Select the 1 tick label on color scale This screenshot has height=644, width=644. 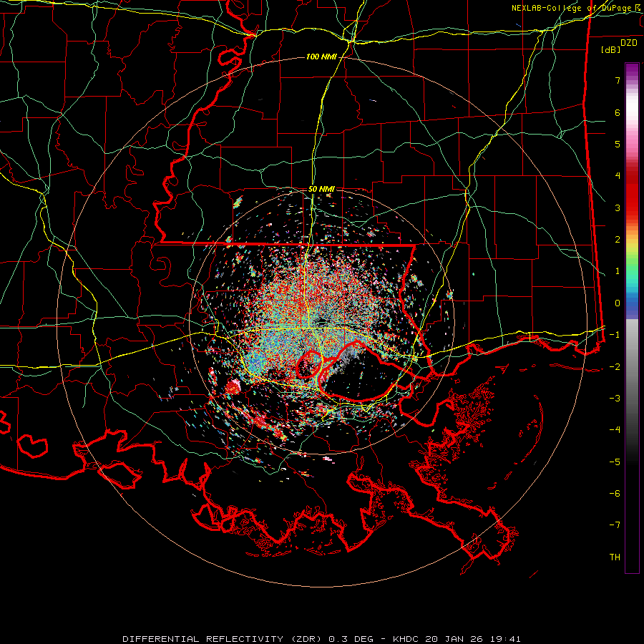618,271
